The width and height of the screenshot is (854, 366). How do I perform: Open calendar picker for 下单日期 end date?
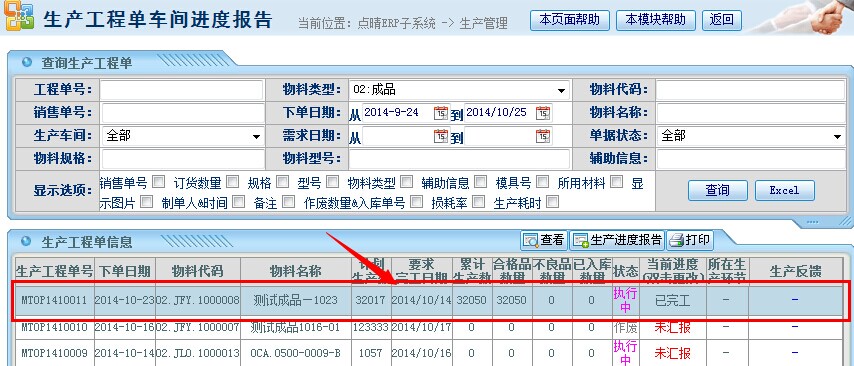coord(543,113)
